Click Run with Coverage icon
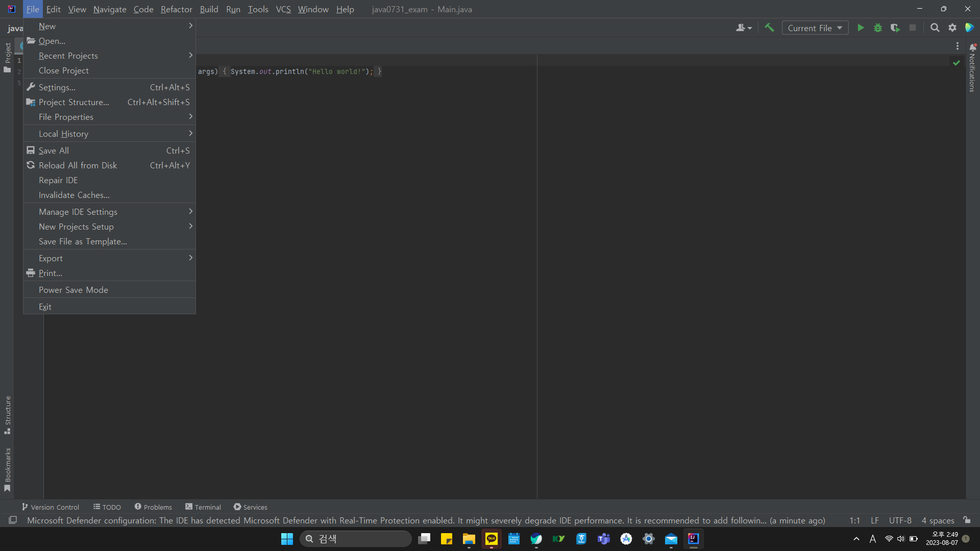Screen dimensions: 980x551 895,28
